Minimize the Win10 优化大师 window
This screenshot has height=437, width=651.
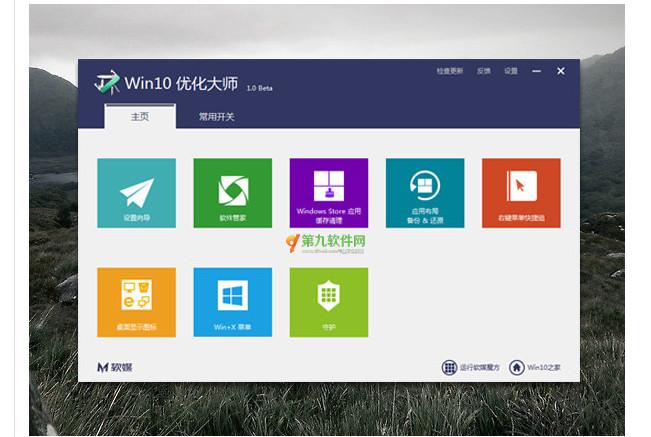click(x=536, y=71)
